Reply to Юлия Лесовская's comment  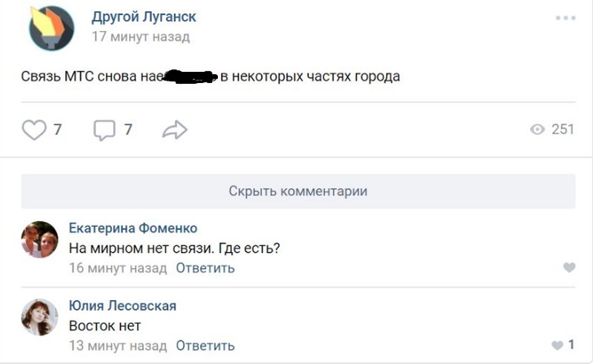[205, 345]
